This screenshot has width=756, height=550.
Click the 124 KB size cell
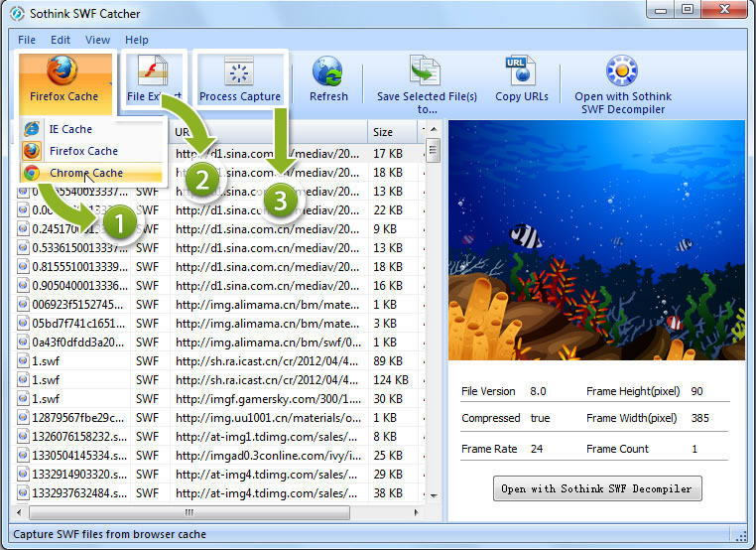[391, 379]
